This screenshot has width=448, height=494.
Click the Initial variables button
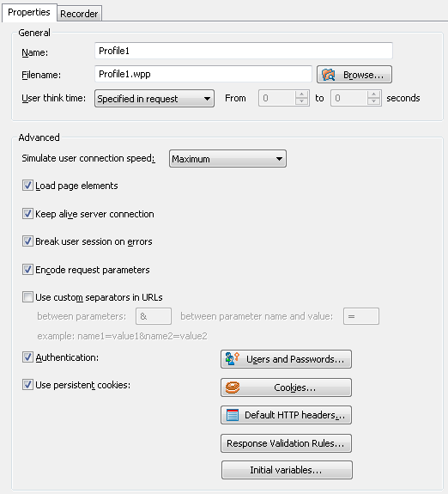coord(287,470)
